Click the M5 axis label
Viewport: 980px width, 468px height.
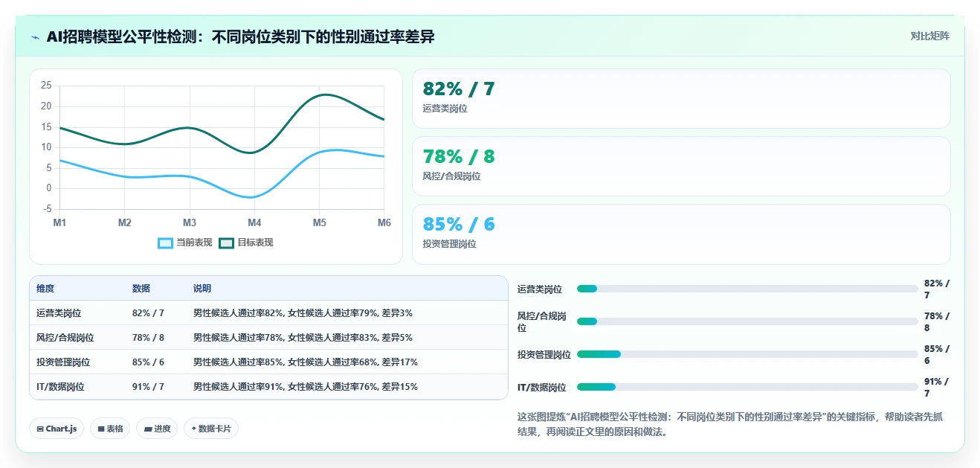coord(319,222)
